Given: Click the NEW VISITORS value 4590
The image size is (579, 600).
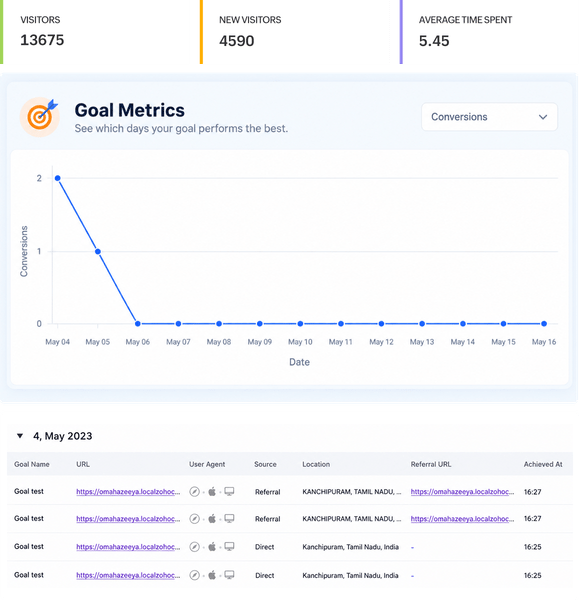Looking at the screenshot, I should tap(236, 41).
